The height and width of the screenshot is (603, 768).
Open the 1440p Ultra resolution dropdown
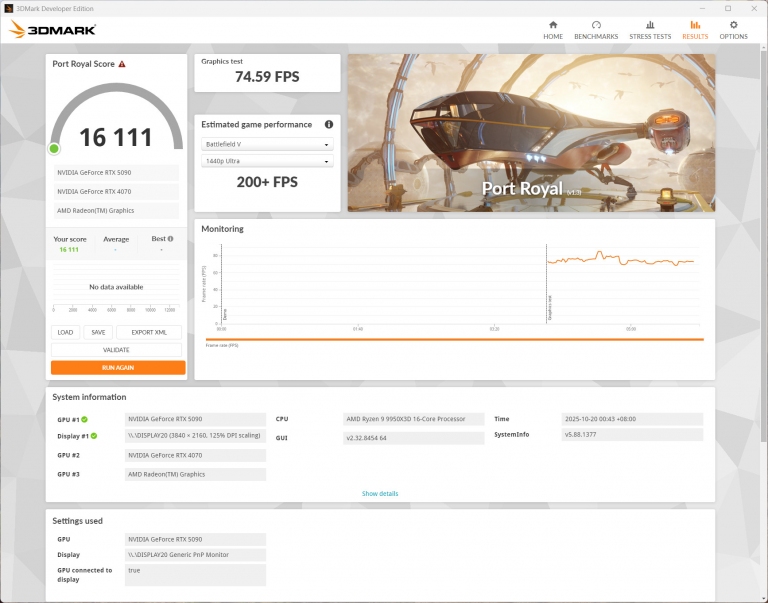[266, 161]
